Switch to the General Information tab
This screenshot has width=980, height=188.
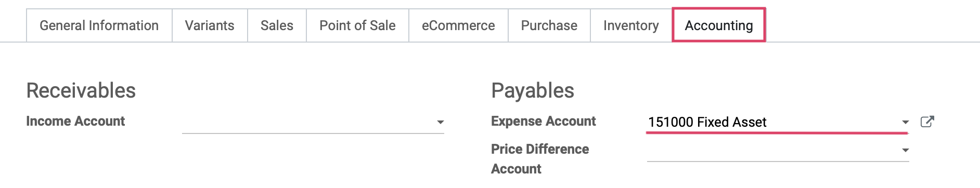99,25
